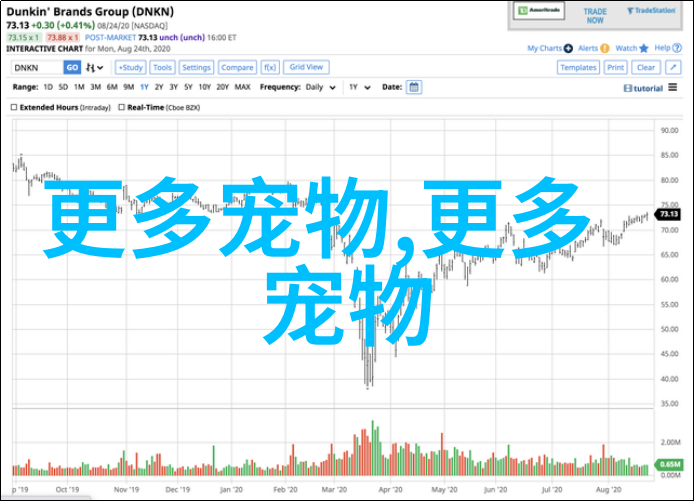
Task: Click the TradeStation logo
Action: coord(651,11)
